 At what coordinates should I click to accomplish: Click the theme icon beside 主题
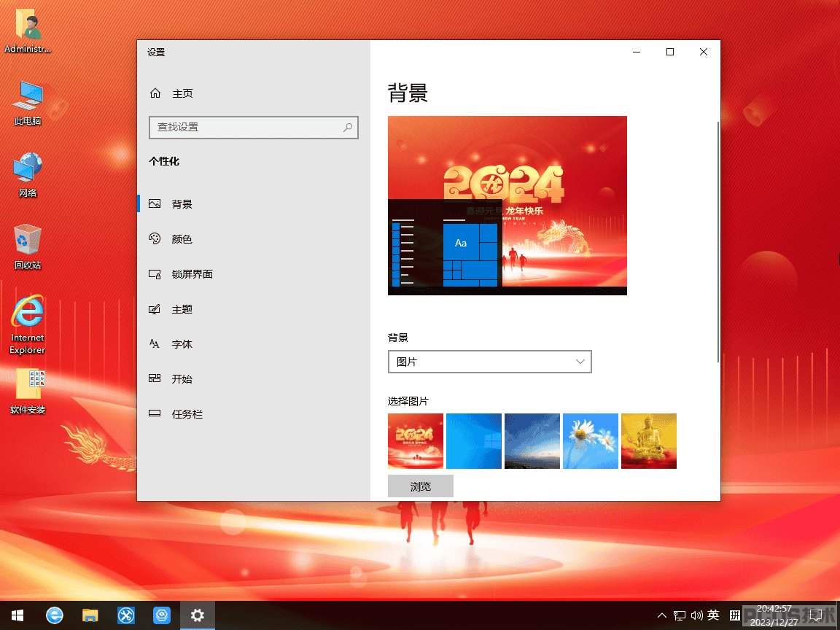[x=155, y=309]
